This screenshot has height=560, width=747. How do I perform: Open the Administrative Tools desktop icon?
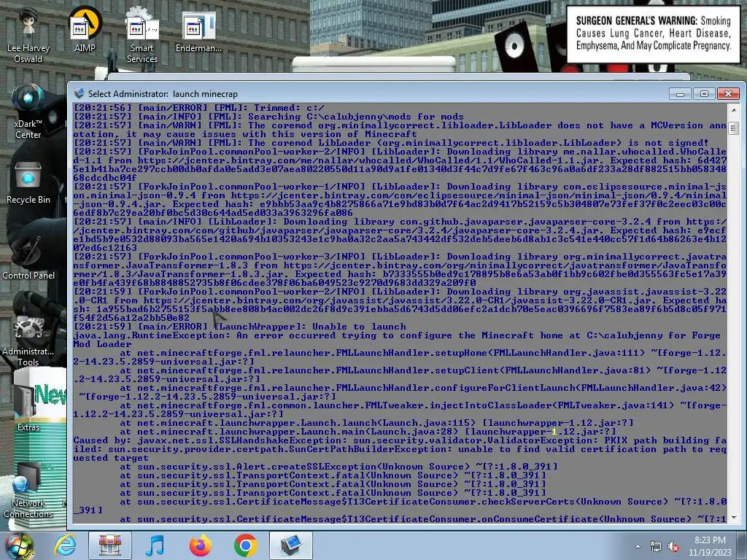[x=28, y=341]
